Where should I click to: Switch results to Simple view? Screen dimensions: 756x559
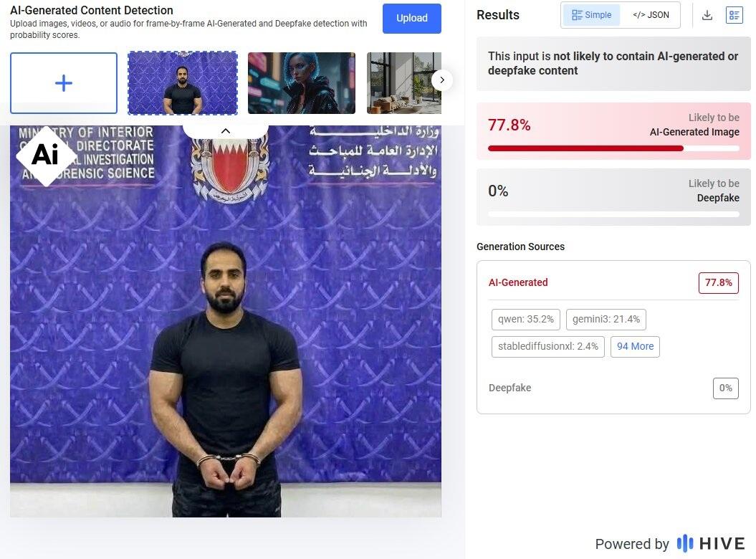(x=592, y=15)
